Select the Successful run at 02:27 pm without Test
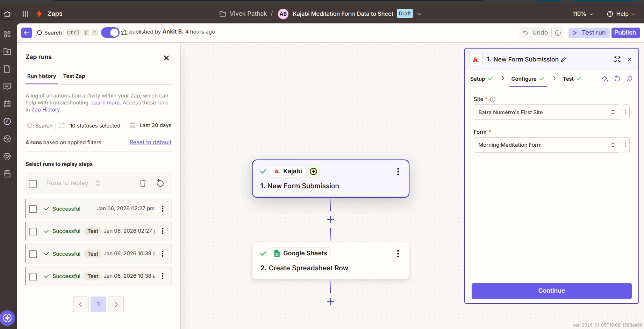The image size is (644, 329). (x=33, y=209)
